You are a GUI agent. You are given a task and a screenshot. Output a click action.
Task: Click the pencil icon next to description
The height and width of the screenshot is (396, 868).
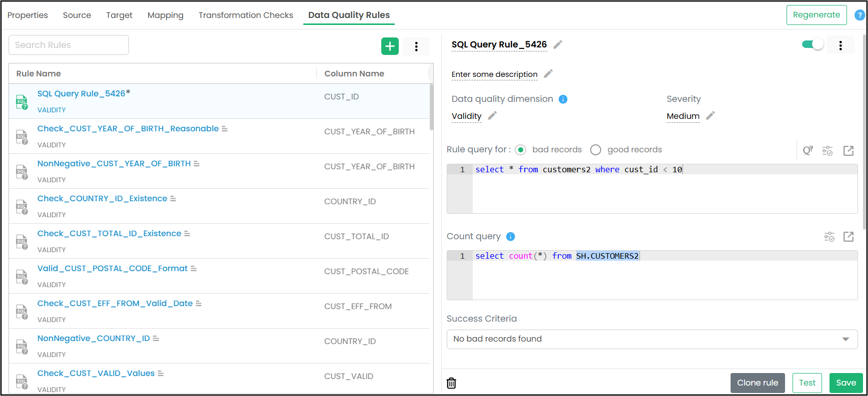click(x=548, y=74)
